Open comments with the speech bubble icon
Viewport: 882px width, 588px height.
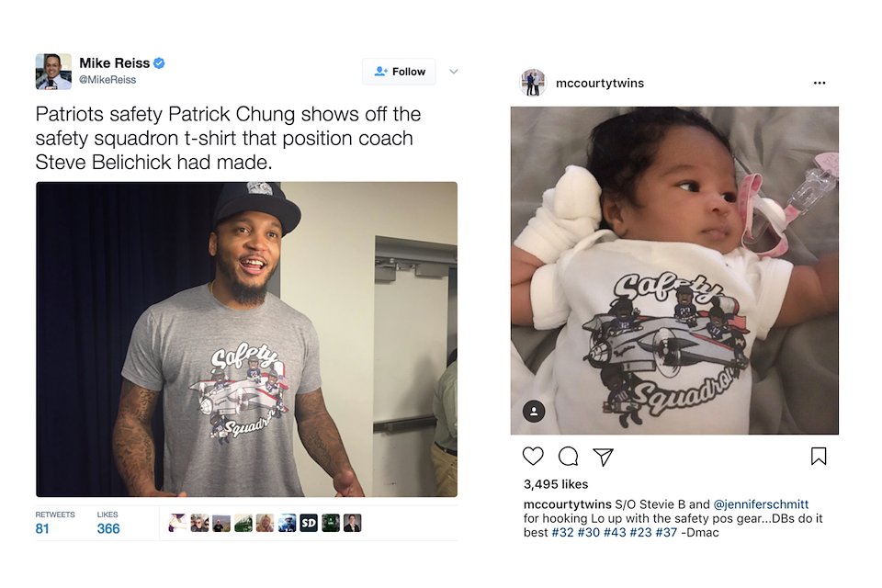click(x=568, y=456)
